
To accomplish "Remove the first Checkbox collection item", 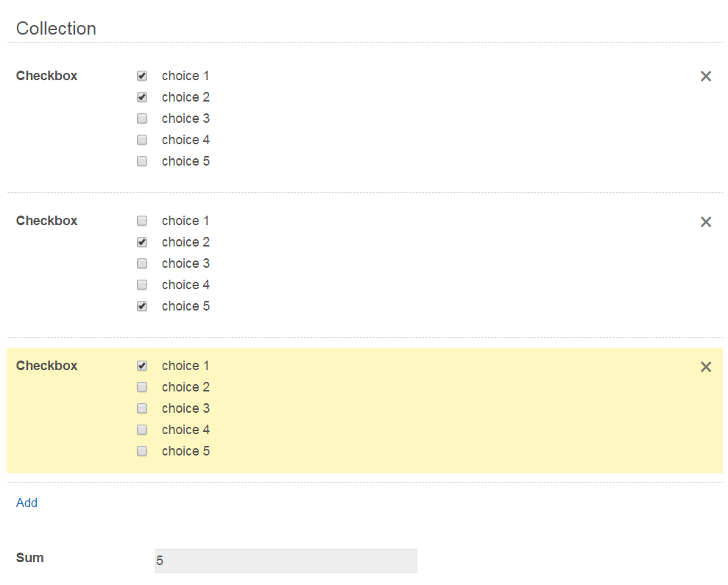I will (705, 77).
